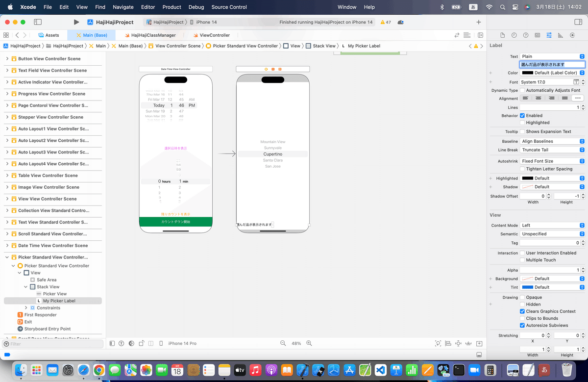Open the Text type Plain dropdown

pyautogui.click(x=552, y=56)
